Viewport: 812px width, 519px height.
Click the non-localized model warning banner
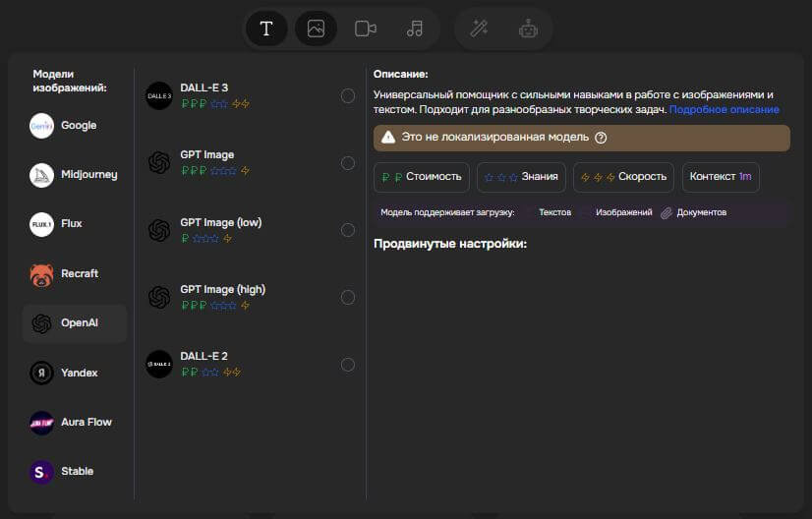580,138
